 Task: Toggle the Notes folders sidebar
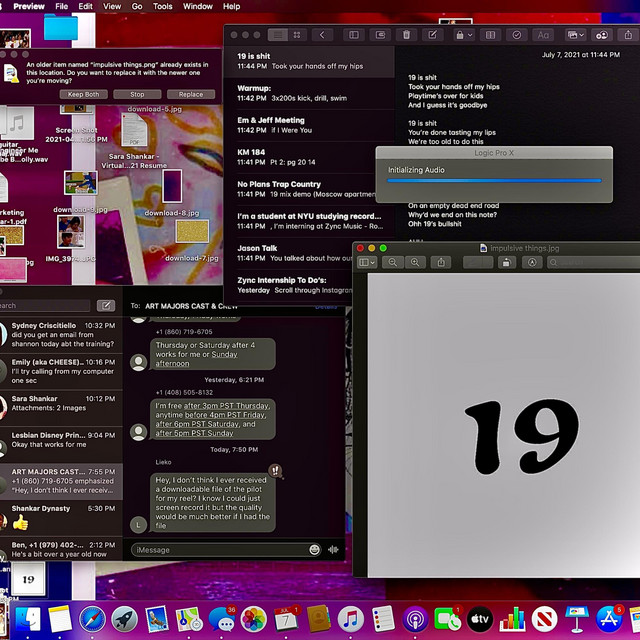[352, 34]
